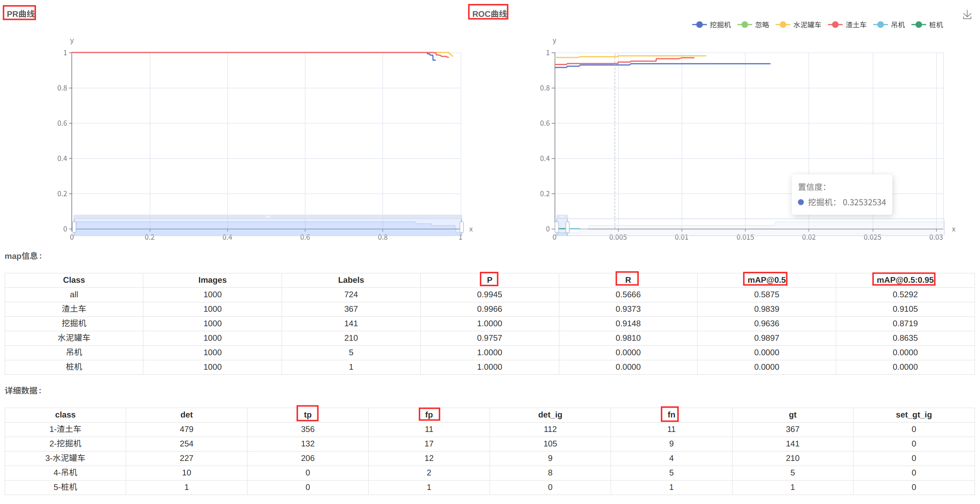Click the download chart icon
980x504 pixels.
click(967, 15)
